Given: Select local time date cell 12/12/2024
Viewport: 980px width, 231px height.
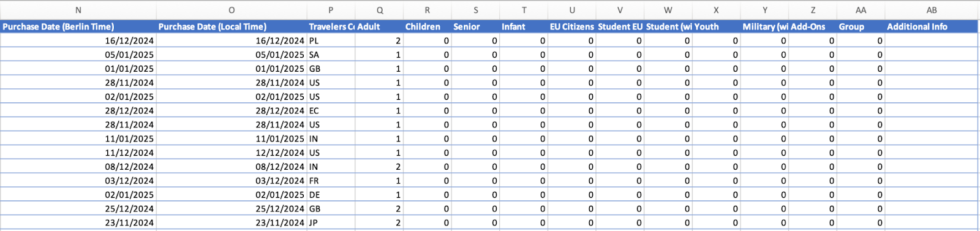Looking at the screenshot, I should 232,153.
